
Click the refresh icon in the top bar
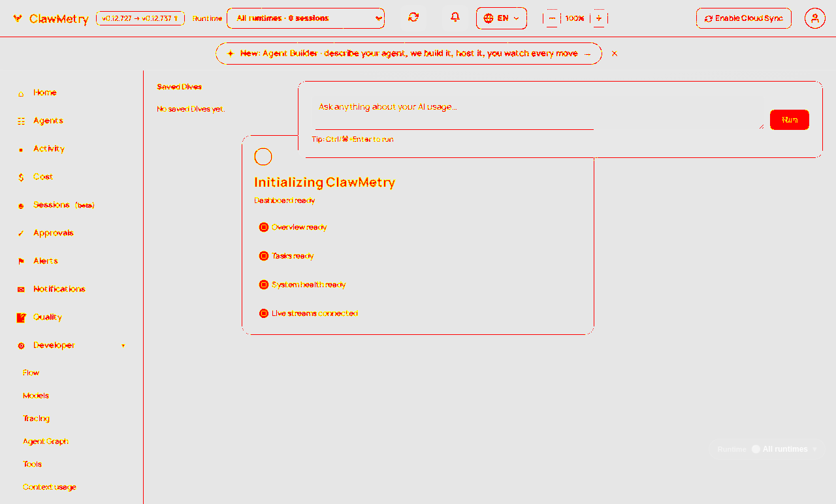(x=413, y=18)
